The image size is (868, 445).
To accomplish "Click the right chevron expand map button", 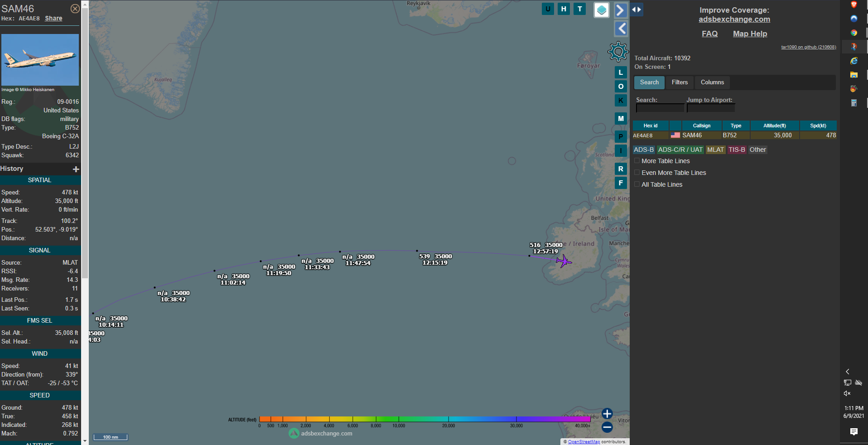I will click(x=621, y=10).
